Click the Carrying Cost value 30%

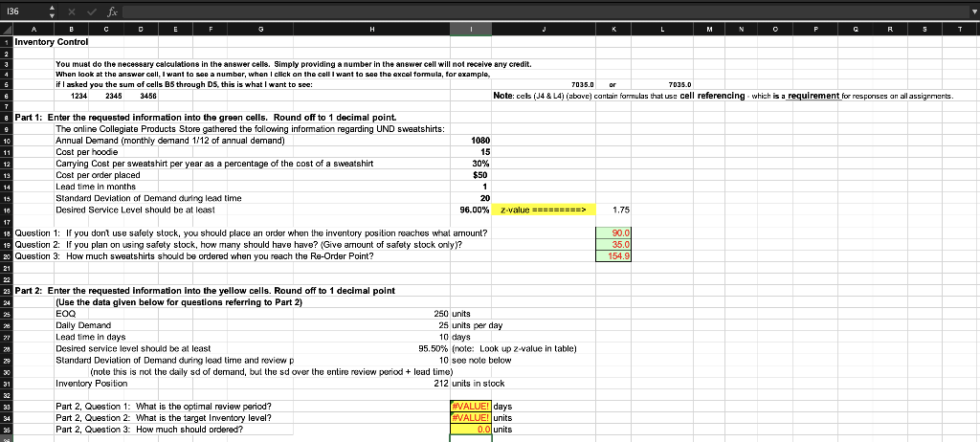471,164
